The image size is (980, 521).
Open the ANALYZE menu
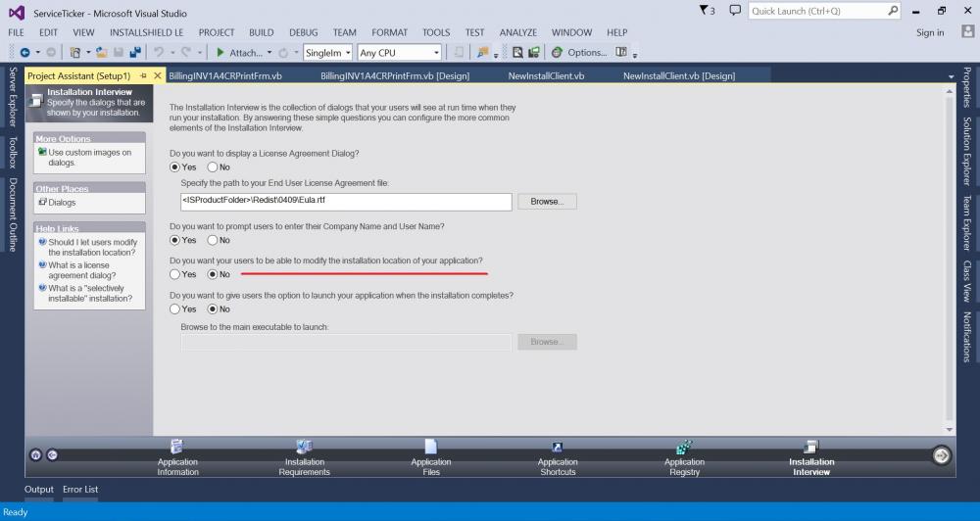point(518,32)
